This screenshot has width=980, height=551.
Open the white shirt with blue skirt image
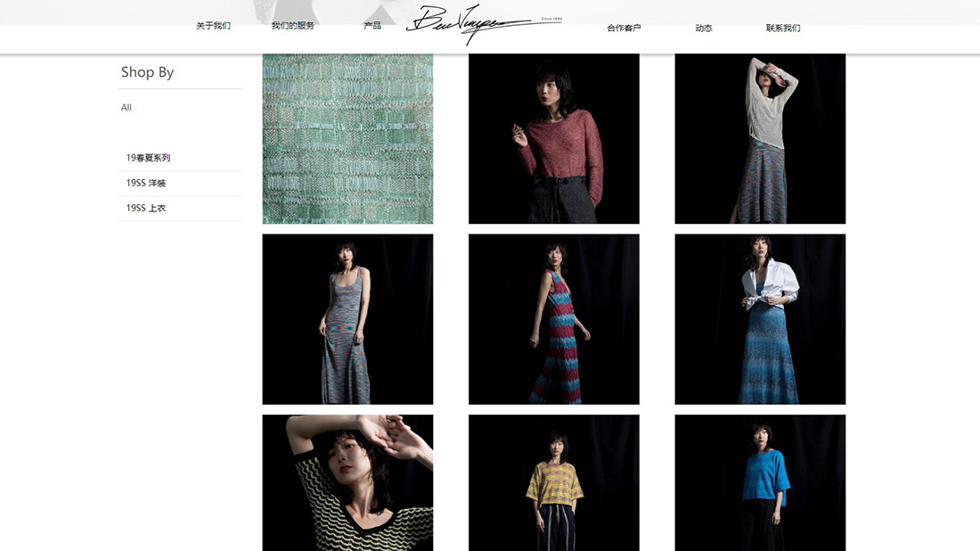(760, 319)
